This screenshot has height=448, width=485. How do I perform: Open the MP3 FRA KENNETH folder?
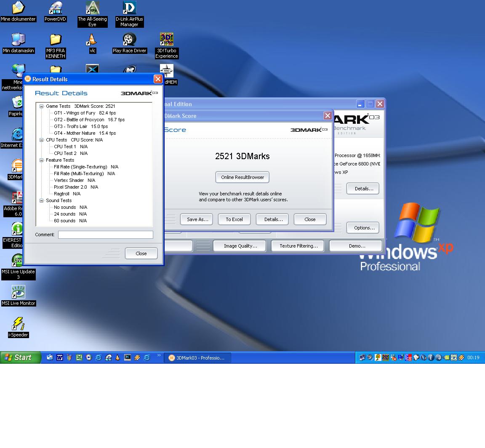click(x=56, y=46)
